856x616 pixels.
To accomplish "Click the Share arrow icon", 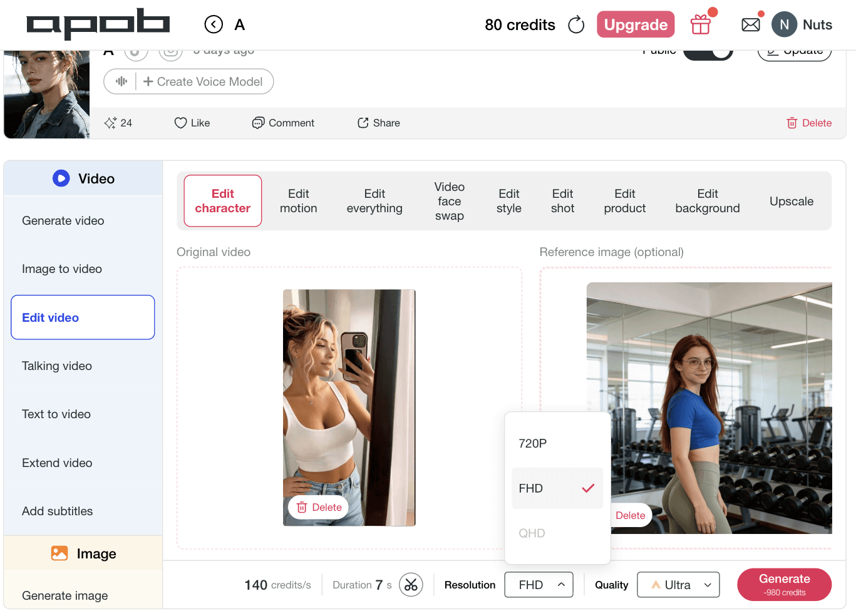I will [x=363, y=123].
